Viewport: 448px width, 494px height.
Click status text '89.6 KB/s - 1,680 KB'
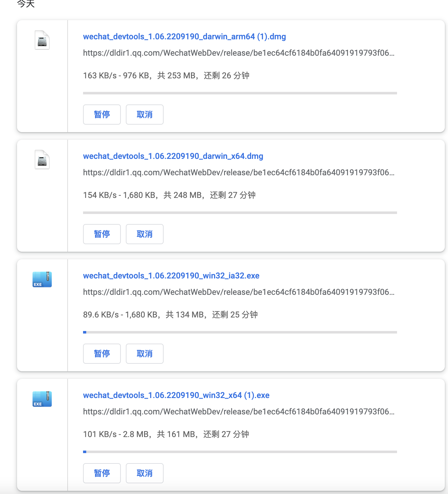[x=120, y=315]
